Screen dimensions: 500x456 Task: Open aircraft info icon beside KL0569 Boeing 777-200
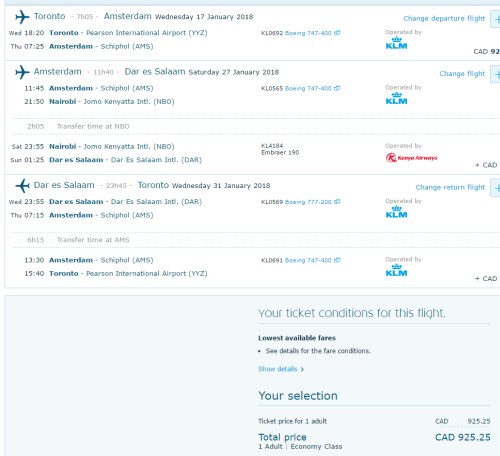tap(337, 202)
